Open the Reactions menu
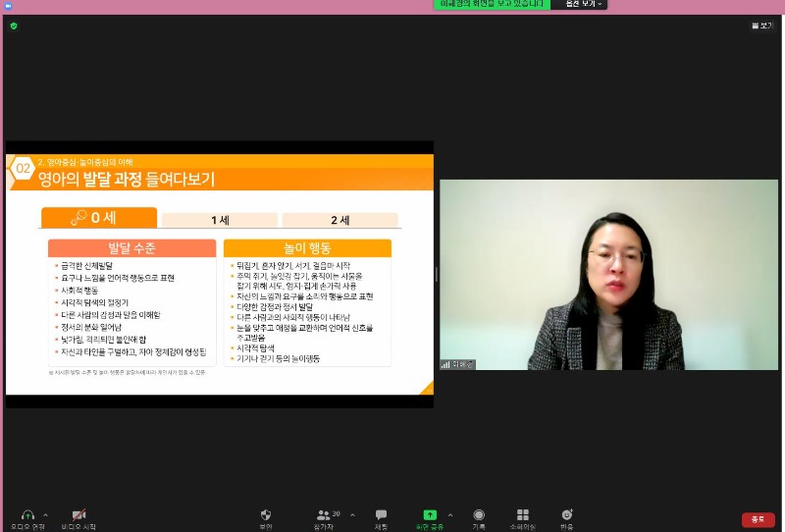 (567, 515)
